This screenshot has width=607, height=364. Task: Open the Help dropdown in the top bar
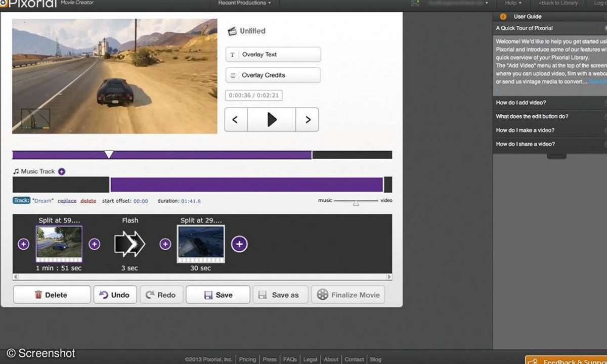point(513,3)
